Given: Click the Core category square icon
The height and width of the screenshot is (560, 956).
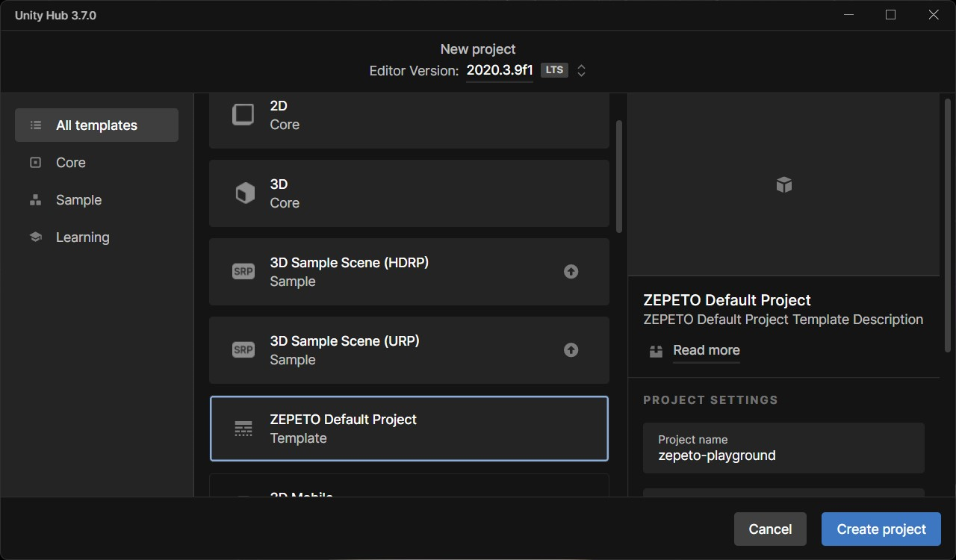Looking at the screenshot, I should click(35, 163).
